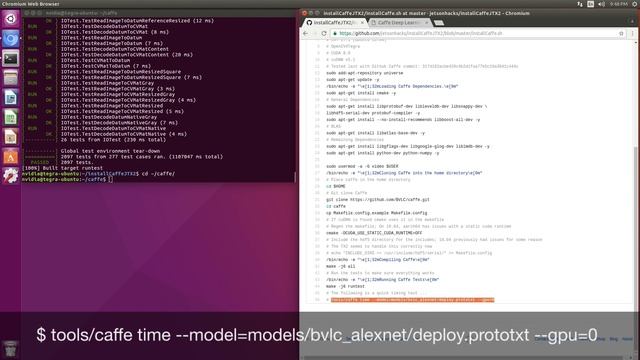Open the session gear menu in top panel
The height and width of the screenshot is (360, 640).
click(x=635, y=4)
